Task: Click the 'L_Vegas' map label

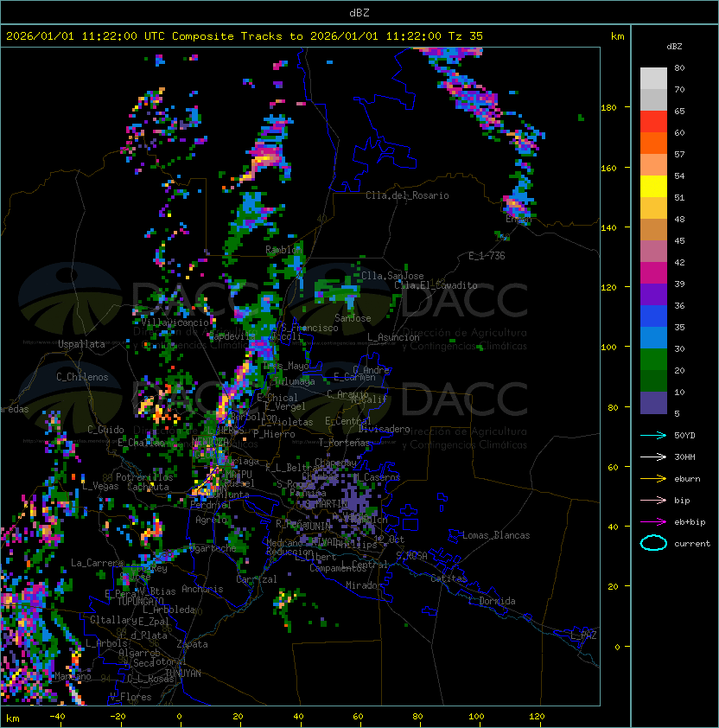Action: pos(100,486)
